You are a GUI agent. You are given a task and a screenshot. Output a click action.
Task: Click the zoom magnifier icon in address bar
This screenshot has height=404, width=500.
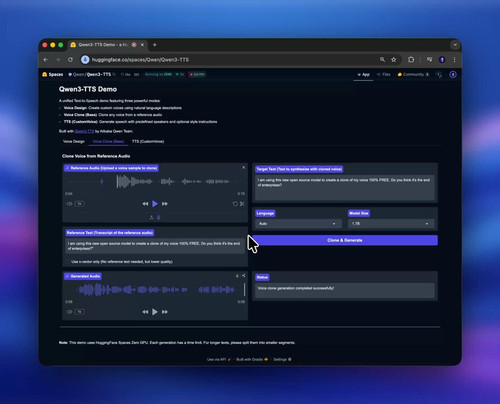pyautogui.click(x=382, y=60)
